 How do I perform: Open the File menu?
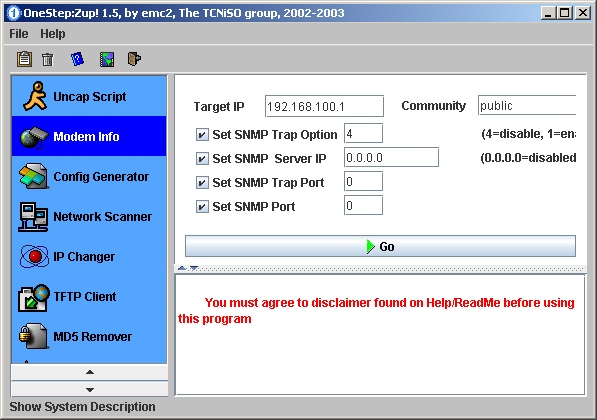[x=19, y=34]
